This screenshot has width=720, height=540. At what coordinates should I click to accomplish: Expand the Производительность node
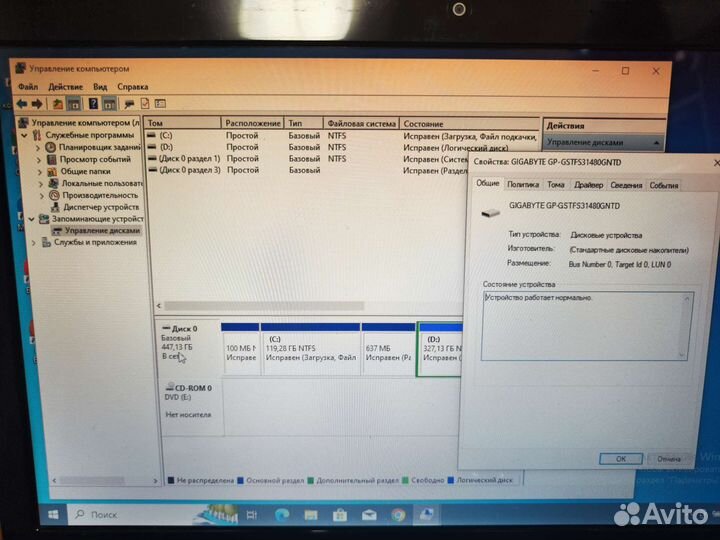(x=42, y=196)
